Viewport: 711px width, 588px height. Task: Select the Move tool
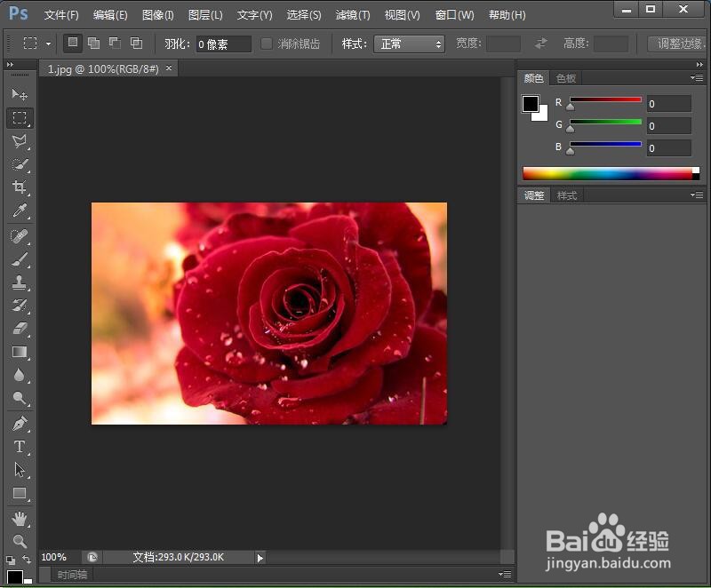pos(19,94)
